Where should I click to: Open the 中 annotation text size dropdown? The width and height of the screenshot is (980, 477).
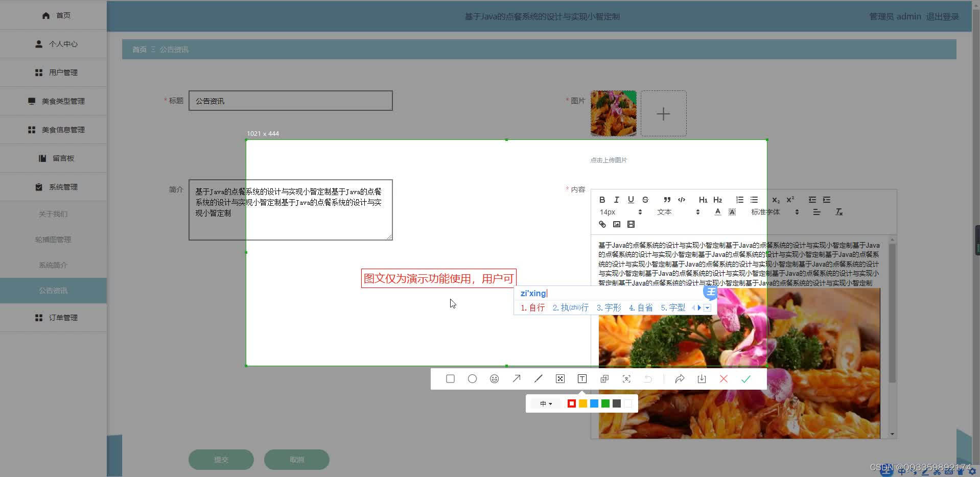coord(546,403)
